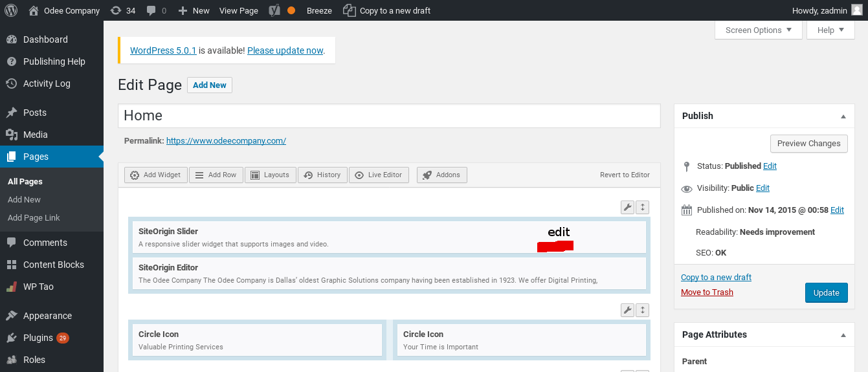Click the WordPress logo in the admin bar
Screen dimensions: 868x372
11,10
